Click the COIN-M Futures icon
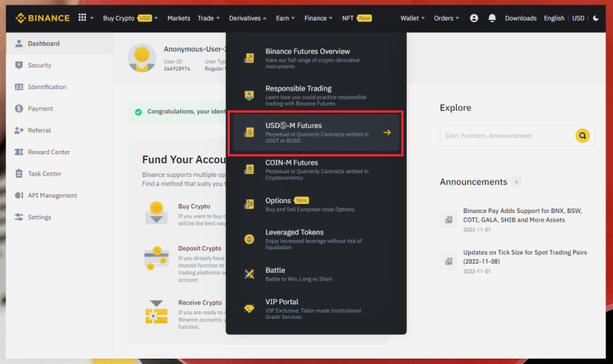Image resolution: width=613 pixels, height=364 pixels. click(249, 169)
